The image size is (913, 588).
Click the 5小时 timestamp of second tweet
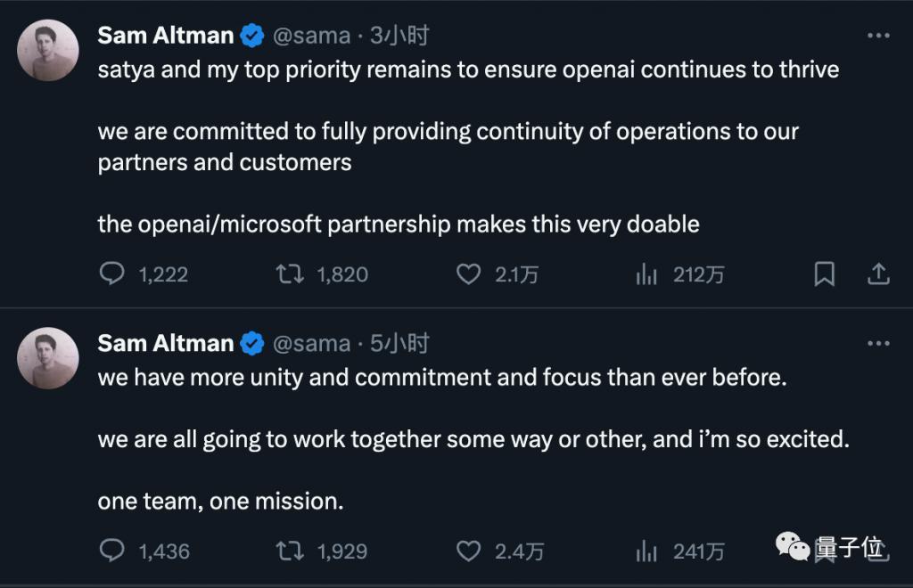coord(399,343)
